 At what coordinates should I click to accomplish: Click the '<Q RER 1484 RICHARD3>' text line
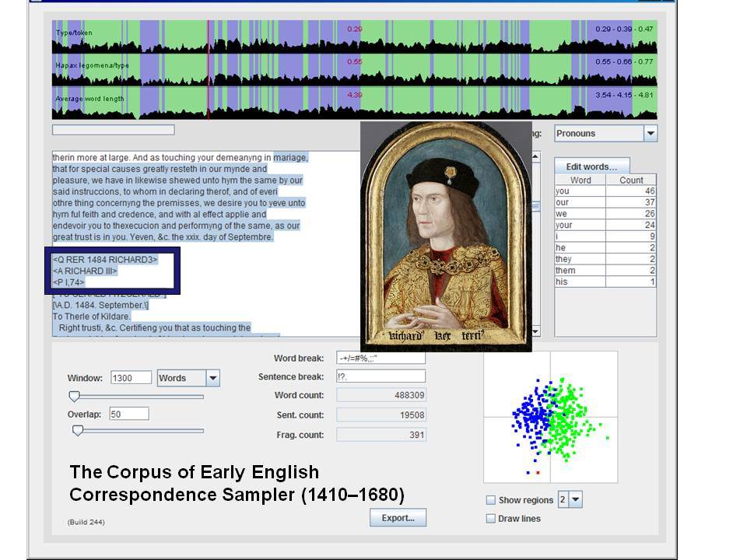(105, 260)
